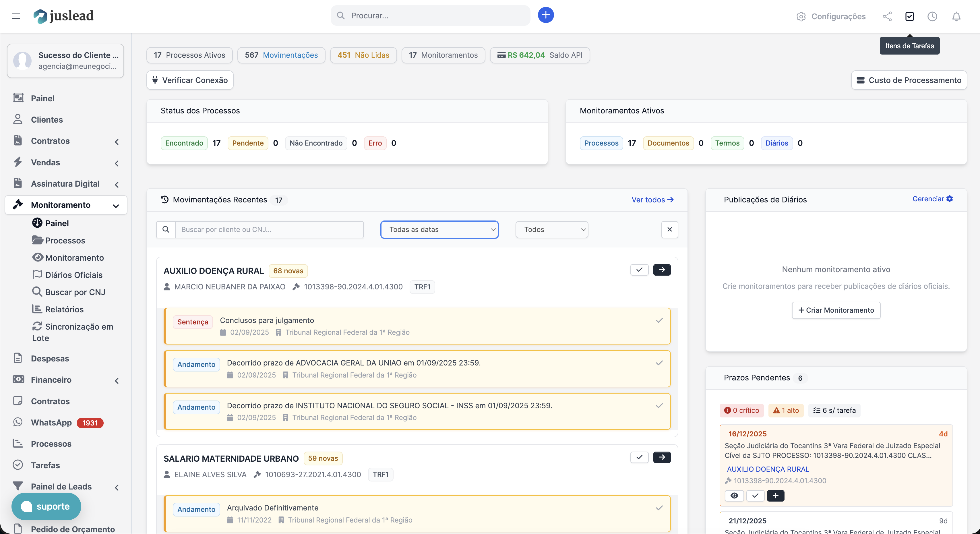Show details of the 16/12/2025 deadline via eye icon
This screenshot has width=980, height=534.
coord(735,496)
